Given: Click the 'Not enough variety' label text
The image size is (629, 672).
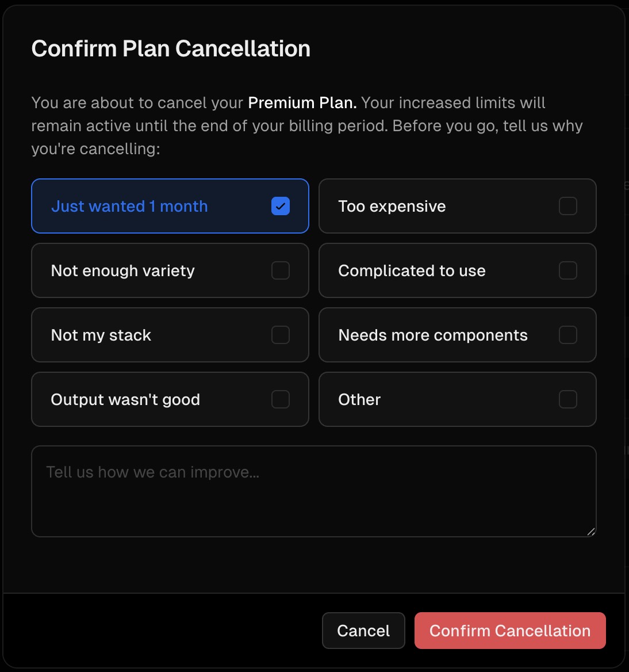Looking at the screenshot, I should tap(123, 270).
